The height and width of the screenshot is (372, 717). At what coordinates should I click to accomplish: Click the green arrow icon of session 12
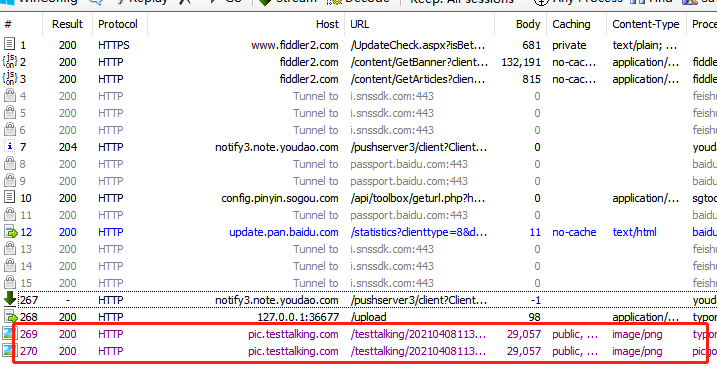[x=11, y=231]
